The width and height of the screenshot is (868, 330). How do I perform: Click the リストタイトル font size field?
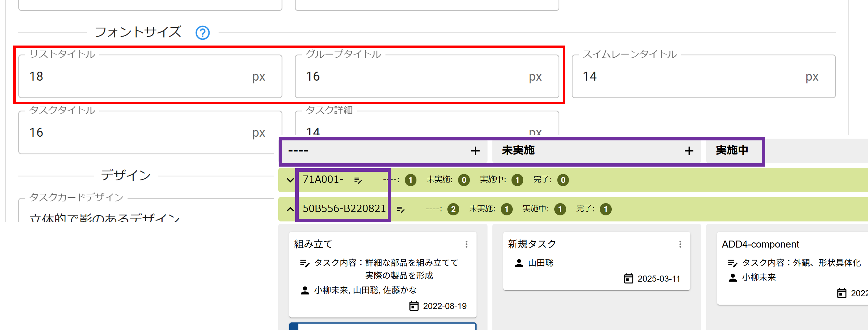click(135, 77)
